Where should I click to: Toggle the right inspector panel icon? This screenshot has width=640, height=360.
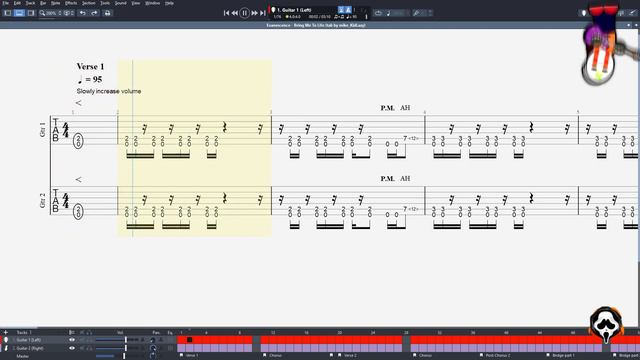[31, 13]
